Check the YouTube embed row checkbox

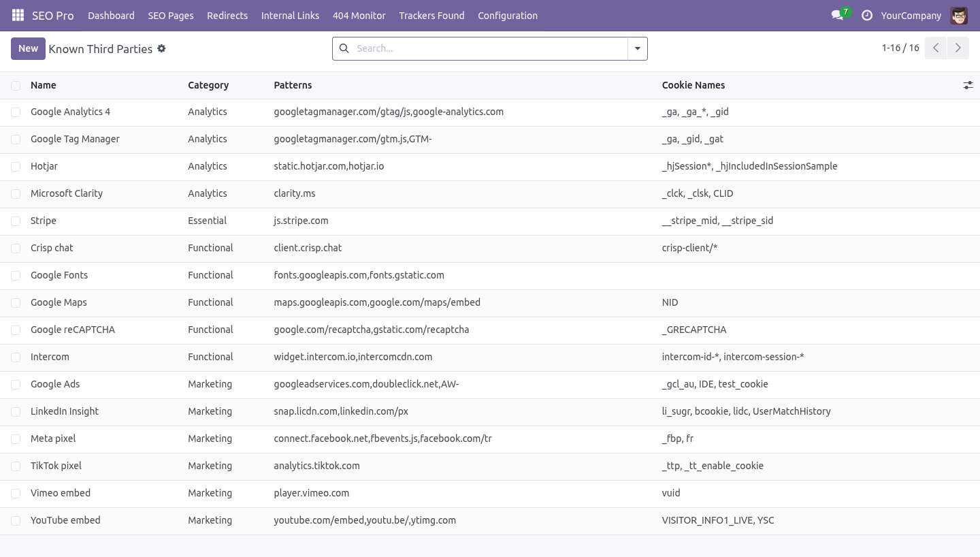click(x=16, y=521)
